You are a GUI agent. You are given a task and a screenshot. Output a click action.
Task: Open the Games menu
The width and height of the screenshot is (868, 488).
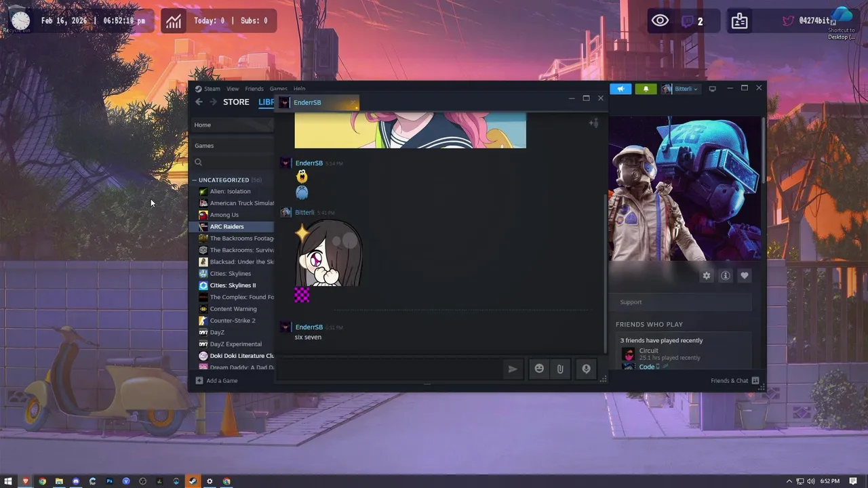279,89
